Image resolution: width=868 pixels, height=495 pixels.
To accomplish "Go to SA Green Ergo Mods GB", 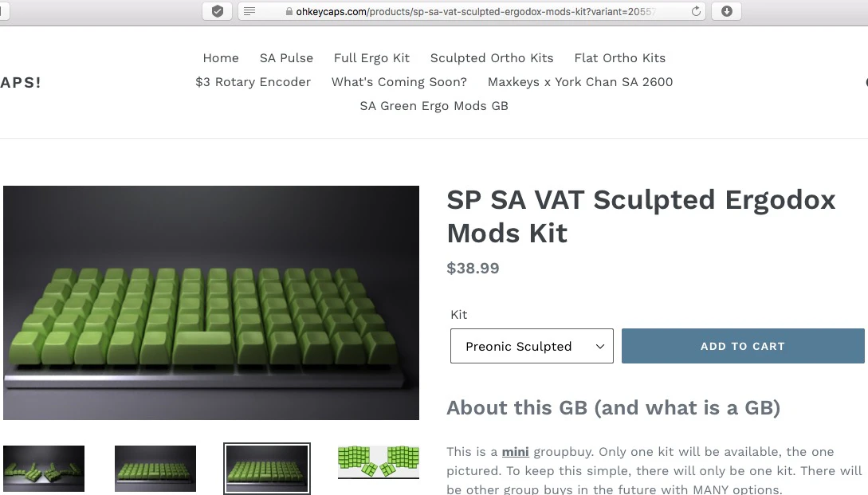I will tap(434, 106).
